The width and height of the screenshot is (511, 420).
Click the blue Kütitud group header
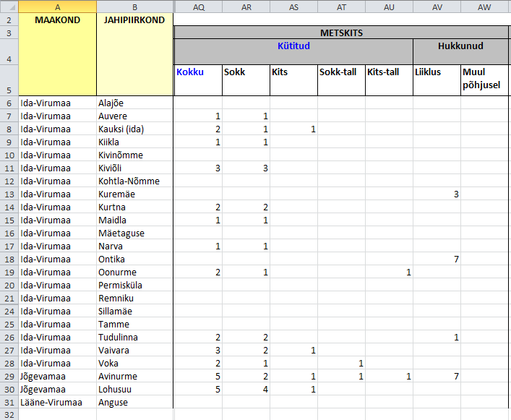[293, 46]
